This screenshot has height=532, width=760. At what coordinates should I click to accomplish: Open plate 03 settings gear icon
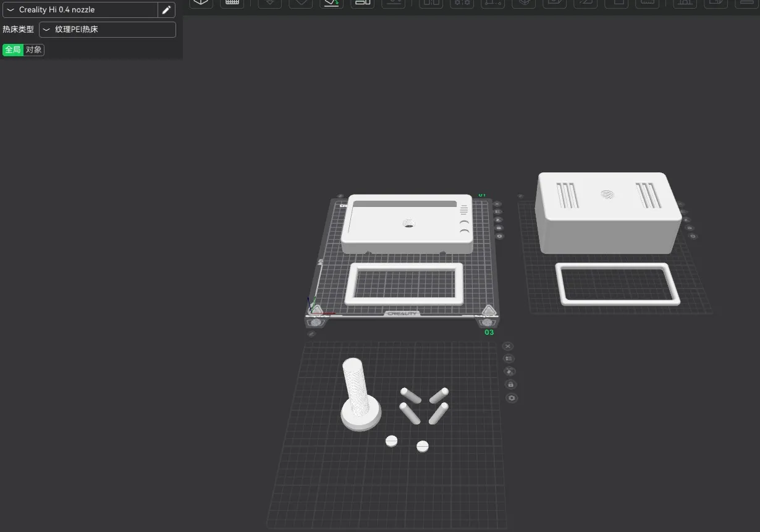pyautogui.click(x=512, y=398)
